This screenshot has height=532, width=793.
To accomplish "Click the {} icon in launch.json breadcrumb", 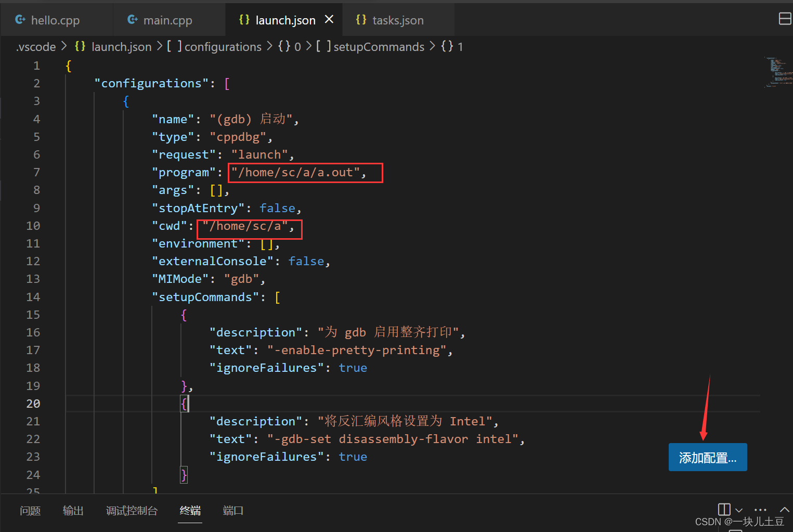I will (x=80, y=46).
